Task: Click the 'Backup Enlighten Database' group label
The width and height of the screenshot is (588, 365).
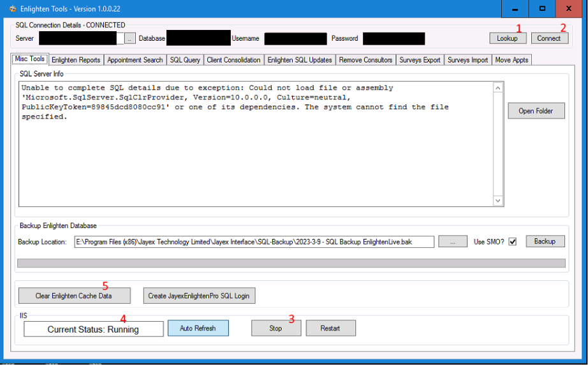Action: pyautogui.click(x=58, y=225)
